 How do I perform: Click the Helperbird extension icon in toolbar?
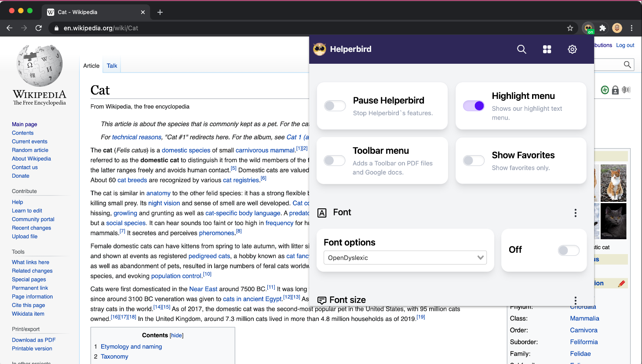click(x=588, y=28)
